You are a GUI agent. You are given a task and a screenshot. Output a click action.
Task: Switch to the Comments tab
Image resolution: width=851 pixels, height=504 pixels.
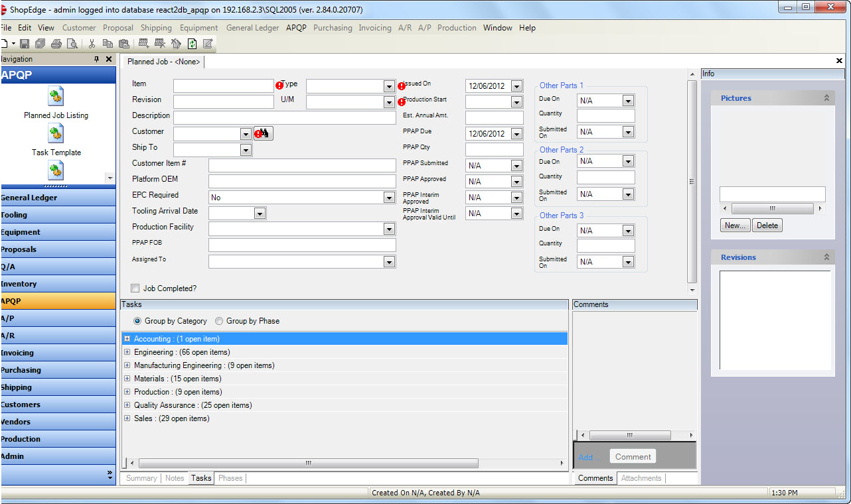pyautogui.click(x=595, y=478)
